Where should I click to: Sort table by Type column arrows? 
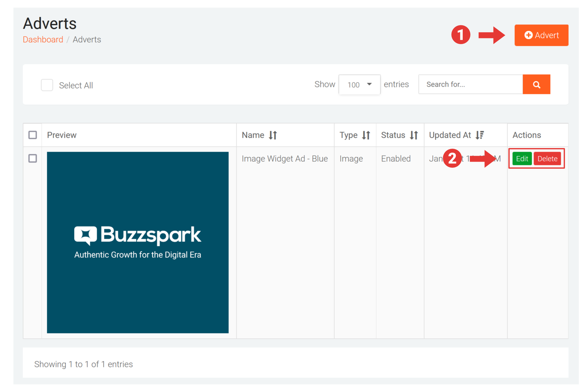tap(366, 135)
